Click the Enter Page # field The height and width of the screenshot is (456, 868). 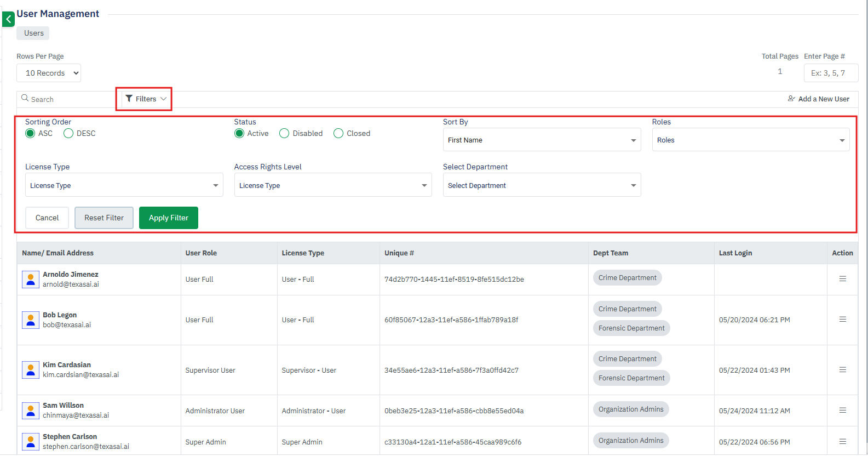831,73
